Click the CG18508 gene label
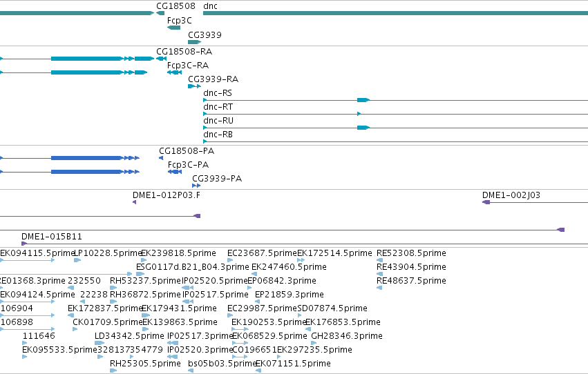588x374 pixels. 176,6
